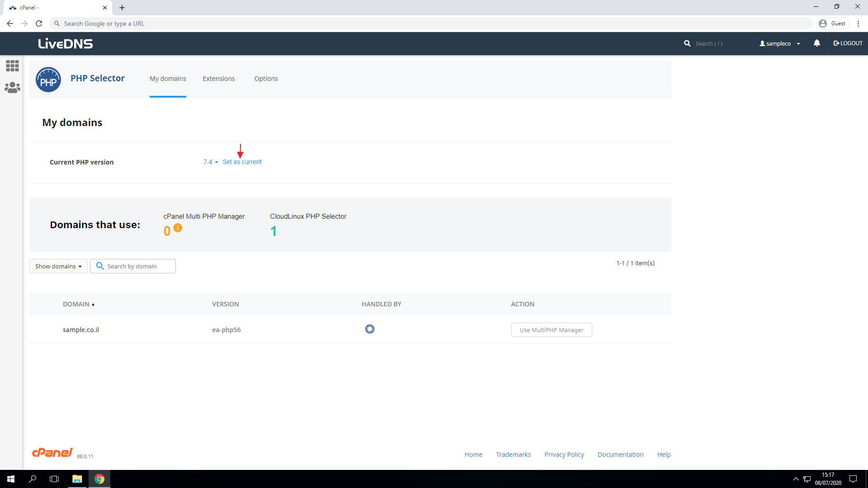Expand the Show domains dropdown
This screenshot has height=488, width=868.
[58, 266]
